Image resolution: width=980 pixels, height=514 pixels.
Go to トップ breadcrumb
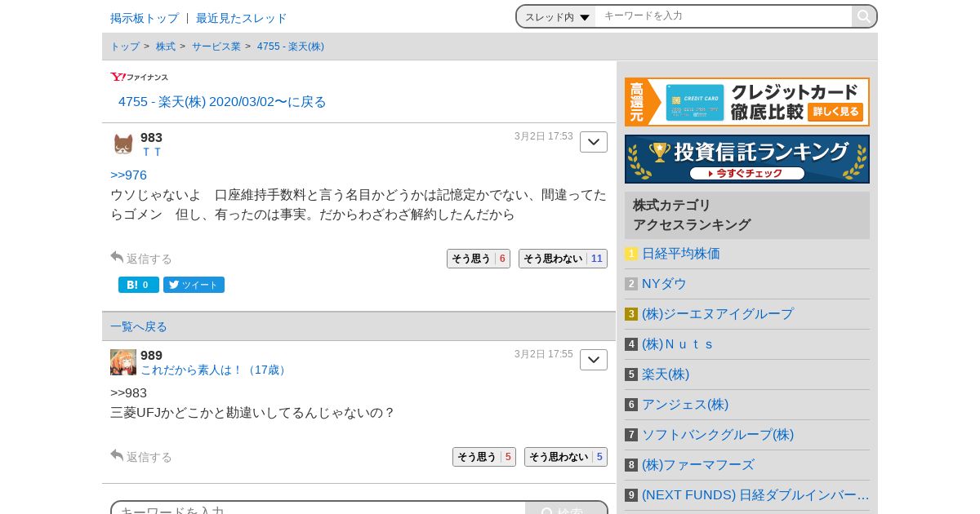click(x=125, y=47)
